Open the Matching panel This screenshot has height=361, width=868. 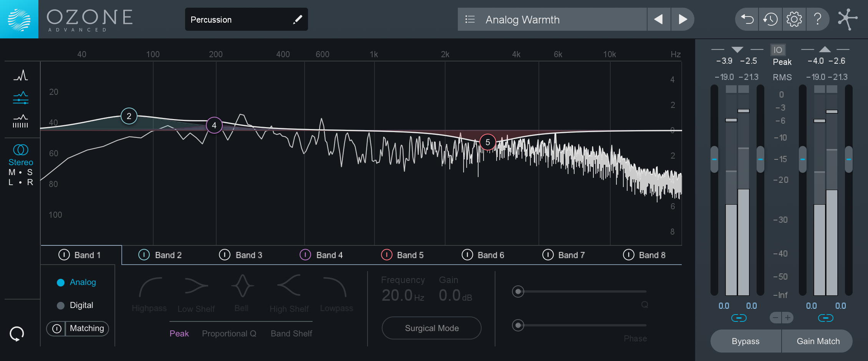[x=87, y=328]
